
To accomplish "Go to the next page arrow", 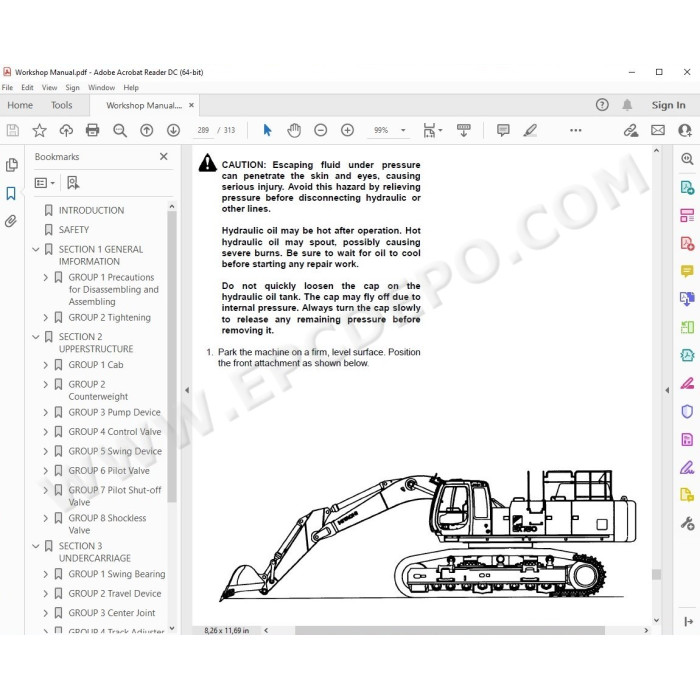I will 173,130.
